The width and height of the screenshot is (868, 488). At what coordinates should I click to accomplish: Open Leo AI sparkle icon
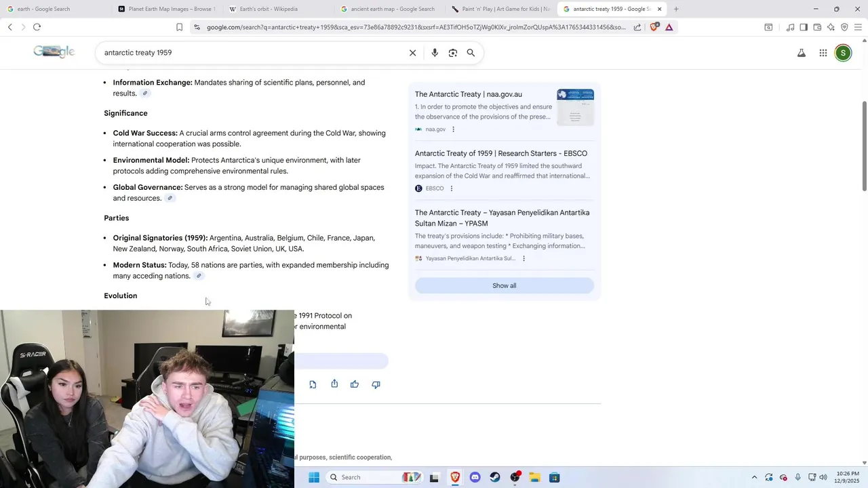point(831,27)
